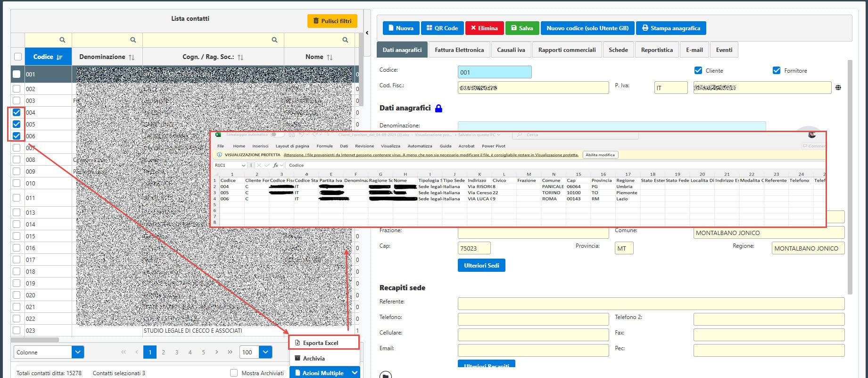Sort by Nome column arrows
Viewport: 868px width, 378px height.
point(330,57)
